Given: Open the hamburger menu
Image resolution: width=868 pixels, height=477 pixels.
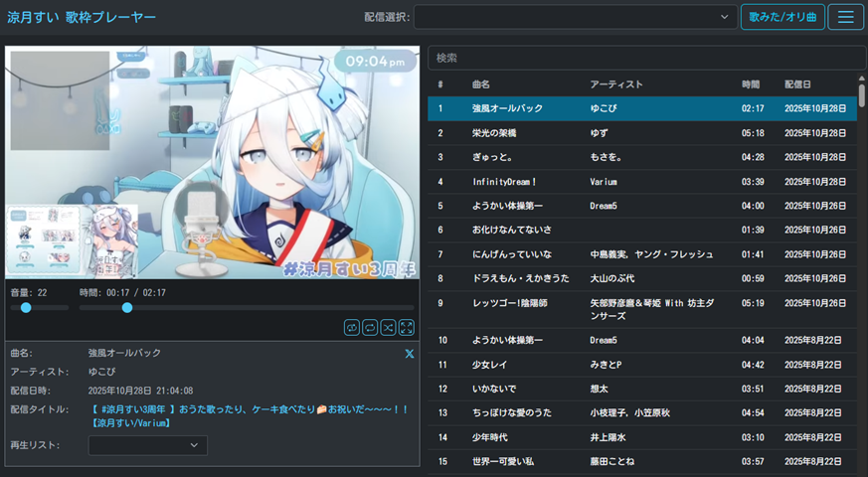Looking at the screenshot, I should pyautogui.click(x=845, y=17).
